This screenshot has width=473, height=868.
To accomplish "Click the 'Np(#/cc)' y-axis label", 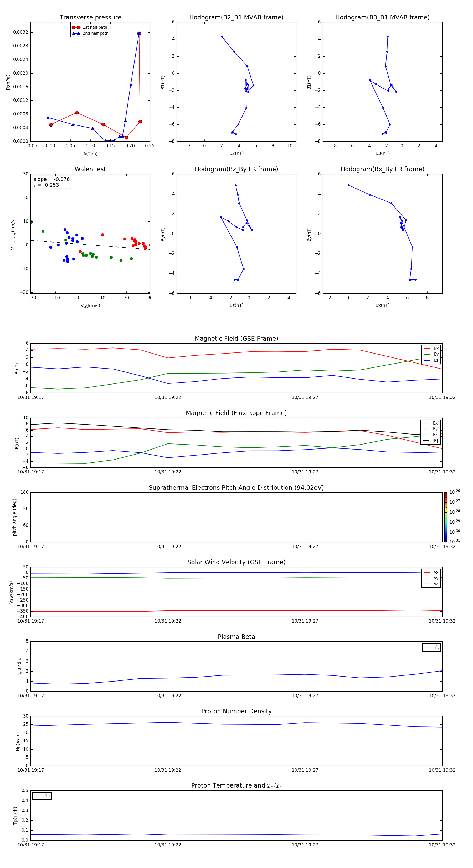I will pyautogui.click(x=18, y=741).
